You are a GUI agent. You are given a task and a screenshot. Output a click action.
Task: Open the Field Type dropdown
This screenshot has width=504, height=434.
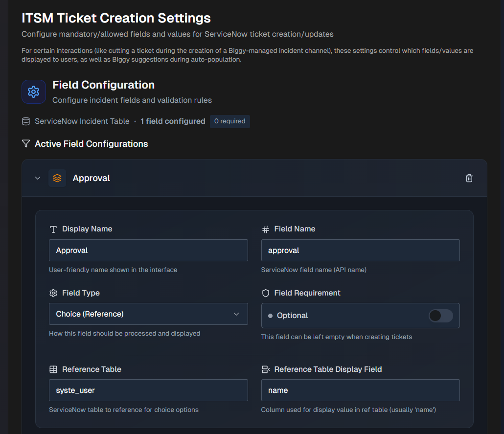click(x=148, y=314)
